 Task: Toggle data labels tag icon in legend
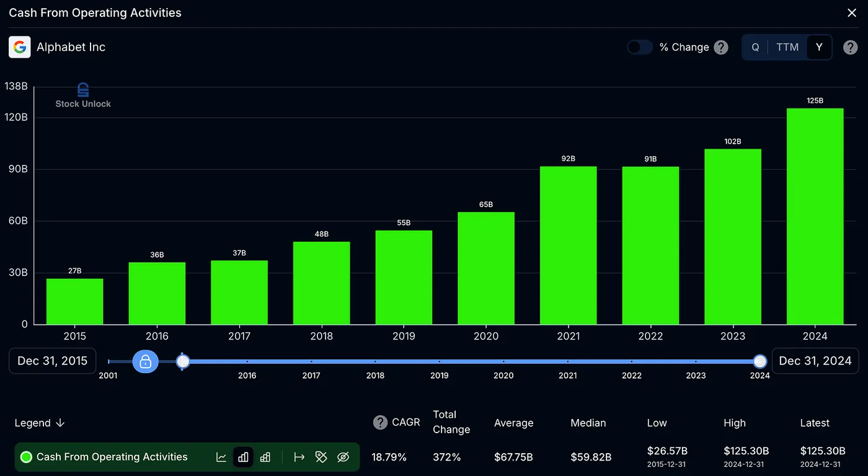point(321,457)
